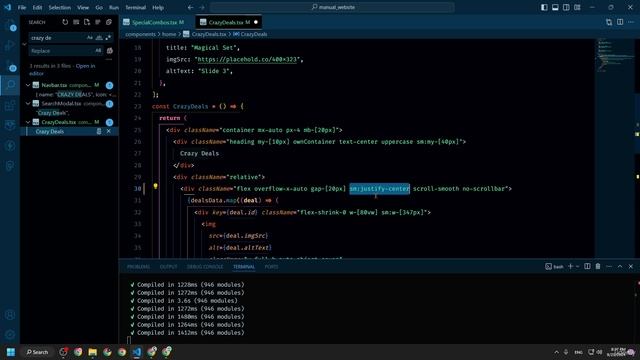Switch to SpecialCombos.tsx editor tab
This screenshot has width=640, height=360.
pos(157,22)
